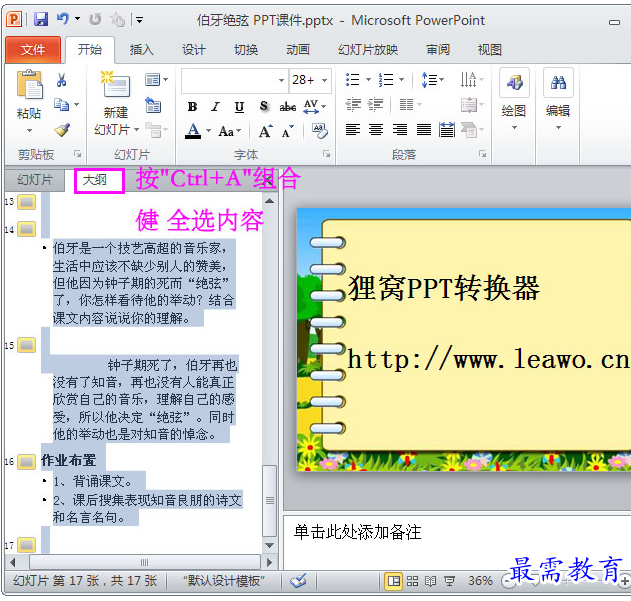This screenshot has height=601, width=631.
Task: Open font size 28+ dropdown
Action: click(x=324, y=80)
